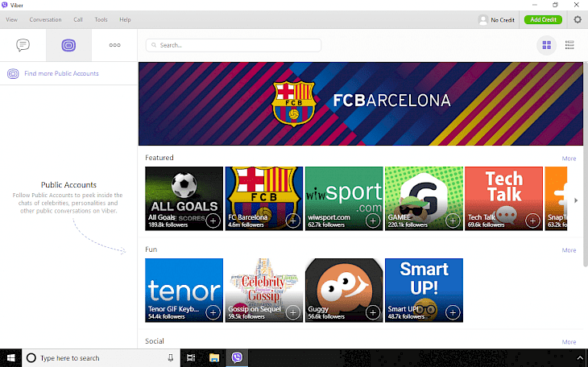Follow Smart UP! with its plus icon
The width and height of the screenshot is (588, 367).
click(x=453, y=312)
